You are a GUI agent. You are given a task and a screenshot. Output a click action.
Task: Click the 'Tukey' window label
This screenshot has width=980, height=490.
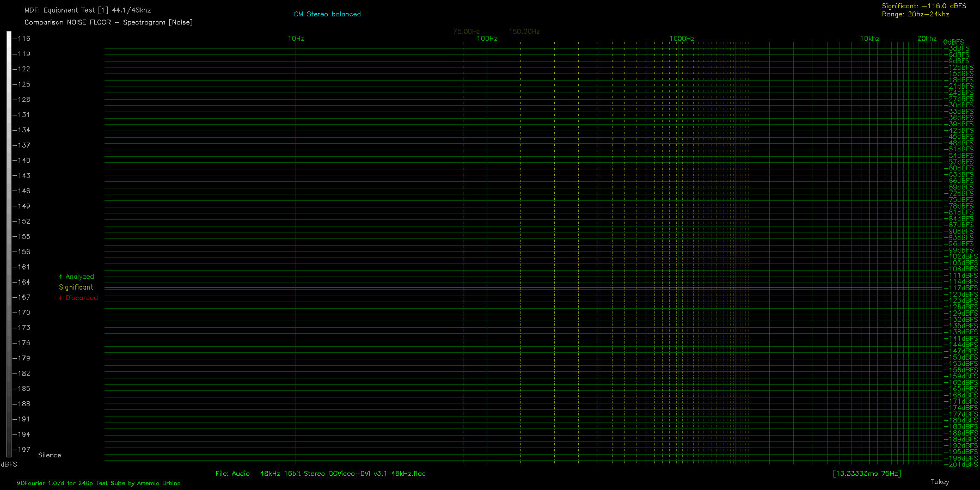coord(940,482)
